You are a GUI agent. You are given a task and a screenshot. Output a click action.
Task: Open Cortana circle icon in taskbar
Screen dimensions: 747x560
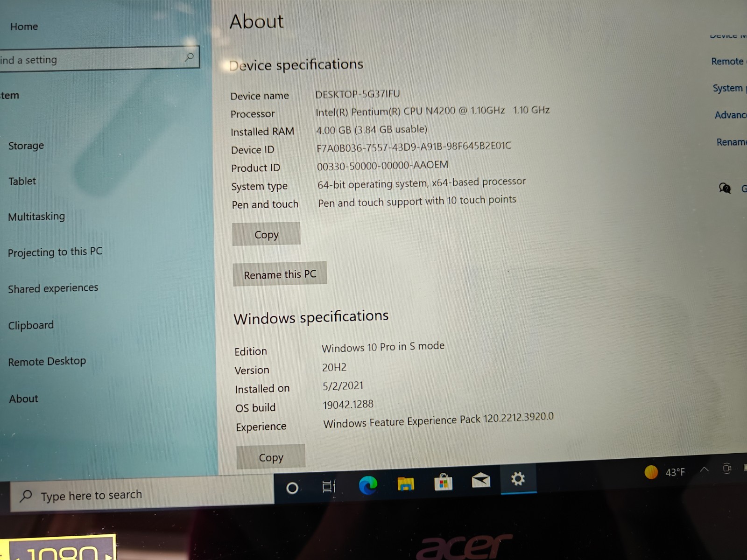[x=292, y=488]
